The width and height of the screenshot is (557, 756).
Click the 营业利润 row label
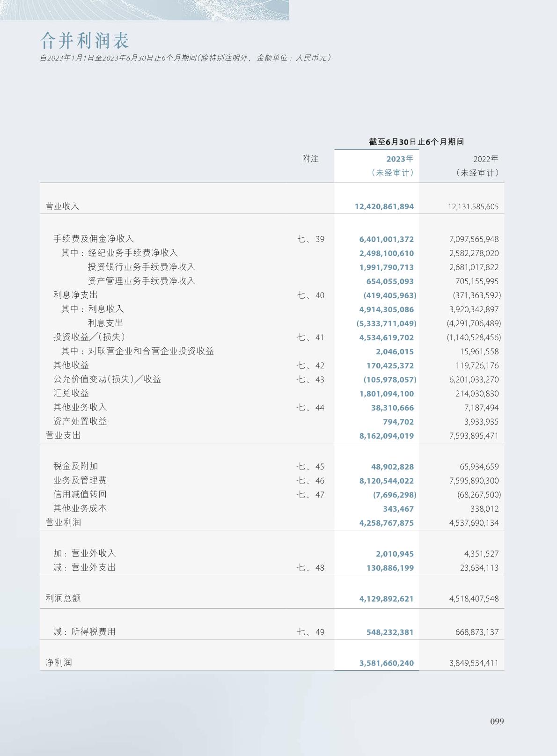pos(63,523)
